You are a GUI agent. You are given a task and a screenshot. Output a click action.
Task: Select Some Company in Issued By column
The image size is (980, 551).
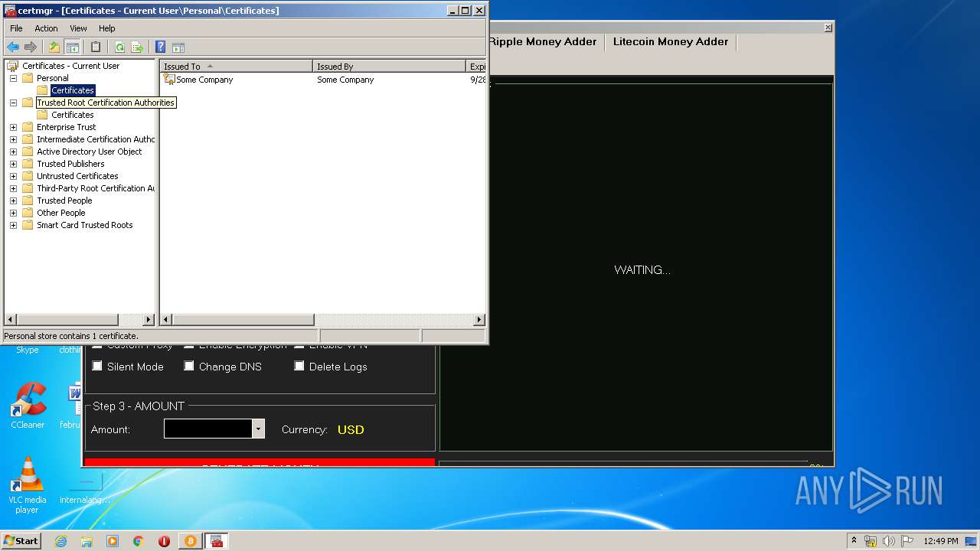click(345, 80)
